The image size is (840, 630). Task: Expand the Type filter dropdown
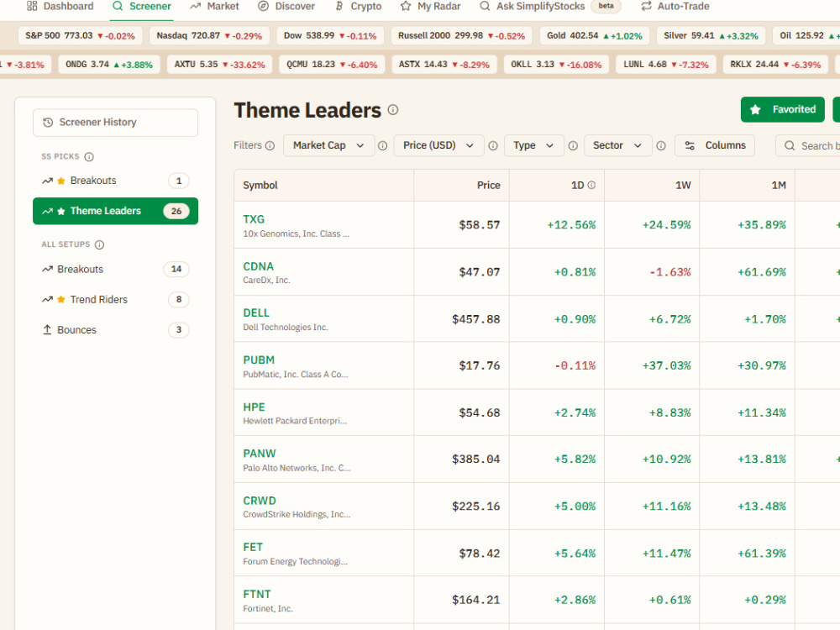pyautogui.click(x=533, y=145)
